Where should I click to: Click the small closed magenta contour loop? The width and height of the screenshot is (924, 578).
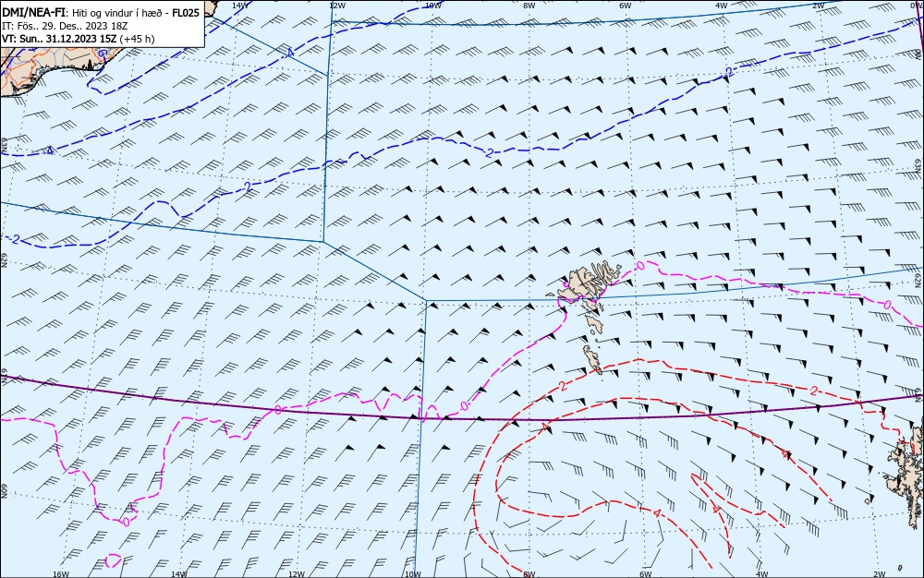113,560
